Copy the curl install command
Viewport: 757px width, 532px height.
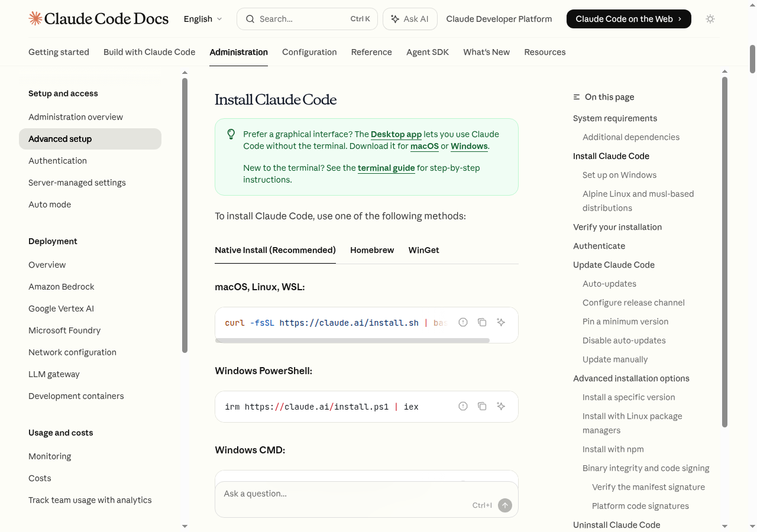[482, 322]
